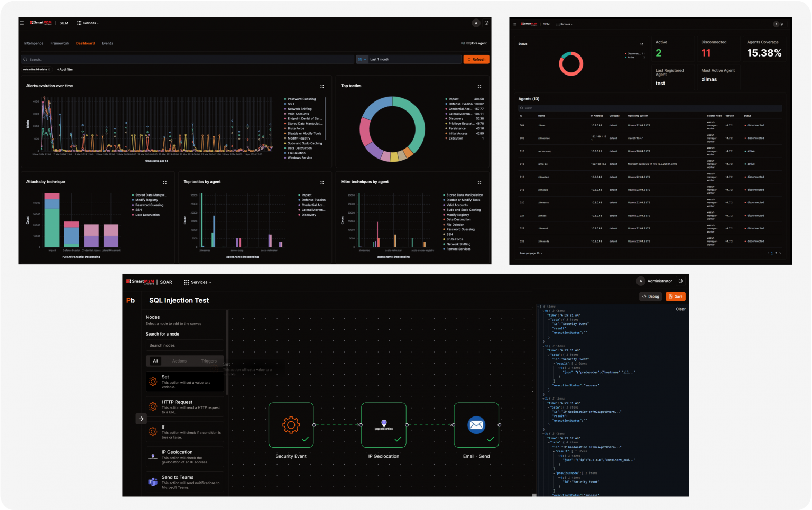The height and width of the screenshot is (510, 812).
Task: Toggle Password Guessing series in legend
Action: (x=301, y=99)
